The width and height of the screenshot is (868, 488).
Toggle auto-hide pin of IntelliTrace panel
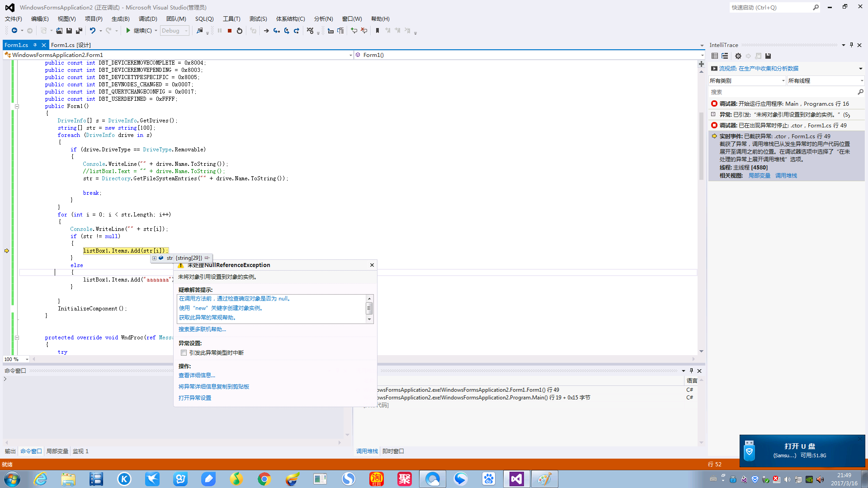(851, 45)
